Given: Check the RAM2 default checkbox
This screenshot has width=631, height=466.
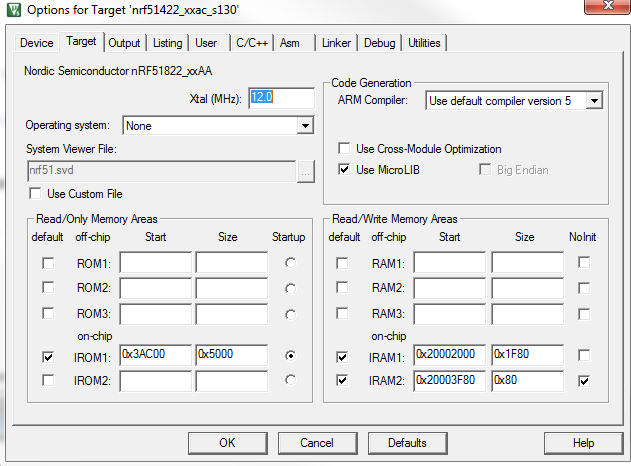Looking at the screenshot, I should click(342, 288).
